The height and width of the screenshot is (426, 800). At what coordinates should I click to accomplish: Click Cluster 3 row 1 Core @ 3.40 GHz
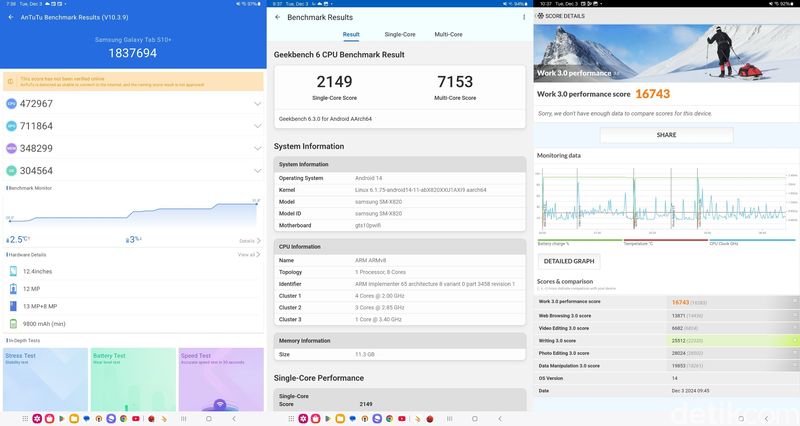click(399, 319)
